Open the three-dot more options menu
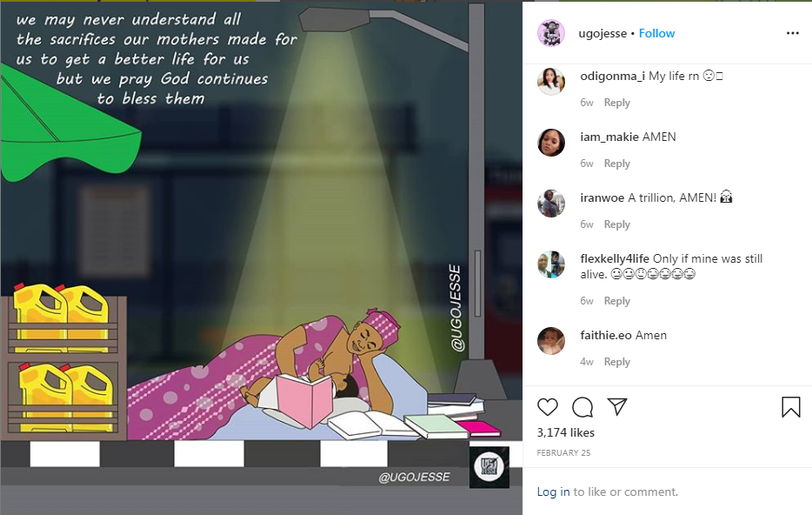Viewport: 812px width, 515px height. 792,33
